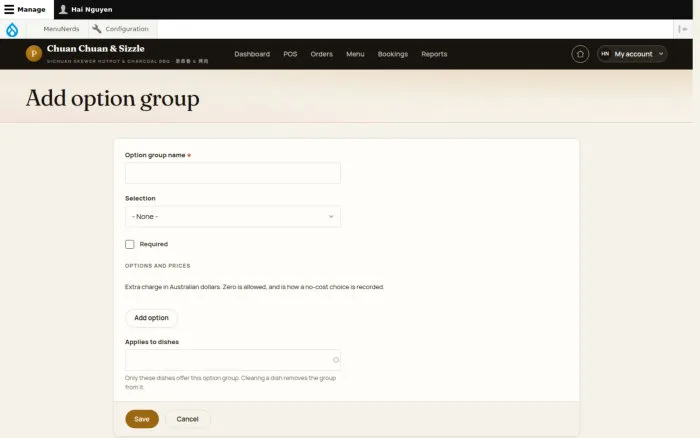Open the MenuNerds toolbar item
Image resolution: width=700 pixels, height=438 pixels.
(x=61, y=29)
